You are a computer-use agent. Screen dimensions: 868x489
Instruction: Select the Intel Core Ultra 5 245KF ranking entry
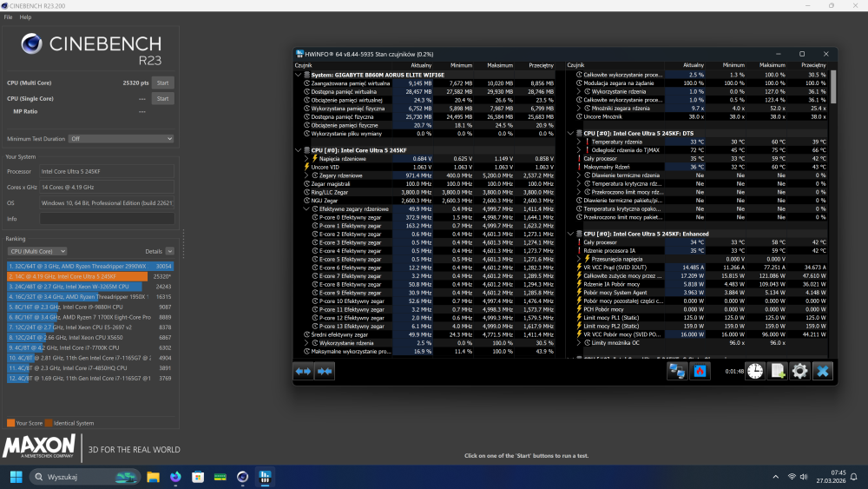(x=90, y=276)
